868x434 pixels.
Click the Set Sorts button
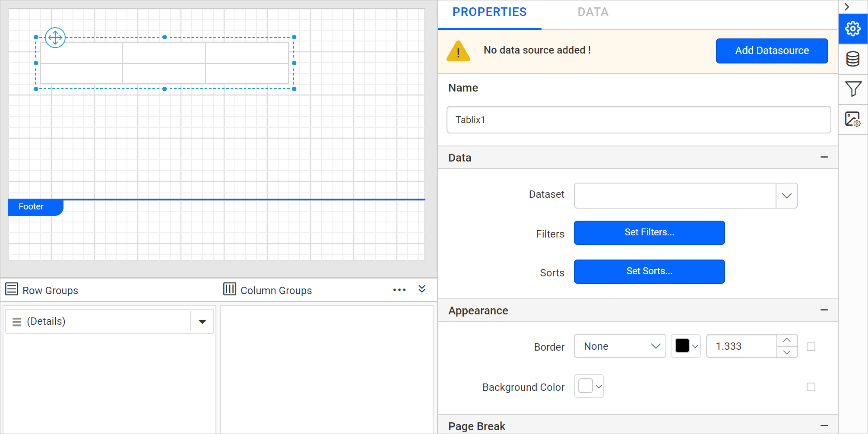click(649, 272)
